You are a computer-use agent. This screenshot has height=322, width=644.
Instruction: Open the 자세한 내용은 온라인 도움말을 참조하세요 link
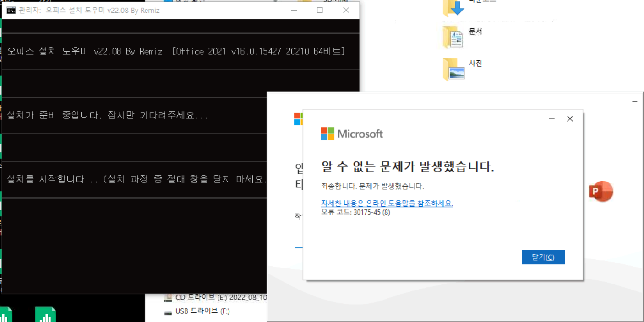point(387,203)
